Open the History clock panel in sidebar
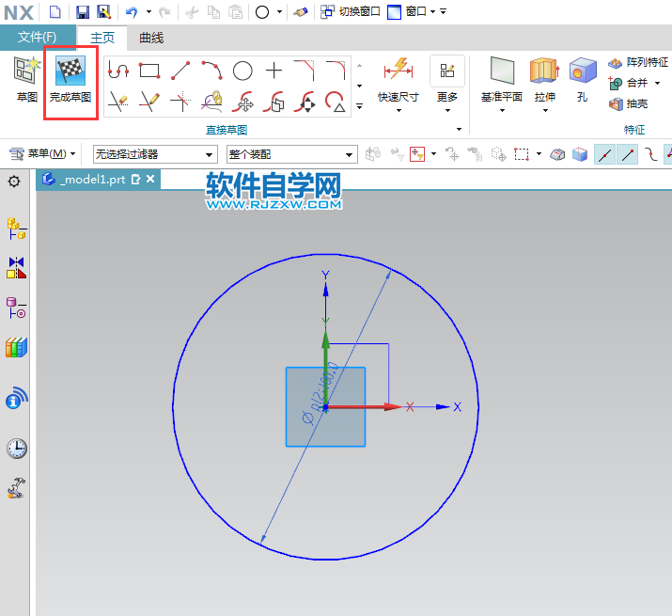 pyautogui.click(x=16, y=448)
